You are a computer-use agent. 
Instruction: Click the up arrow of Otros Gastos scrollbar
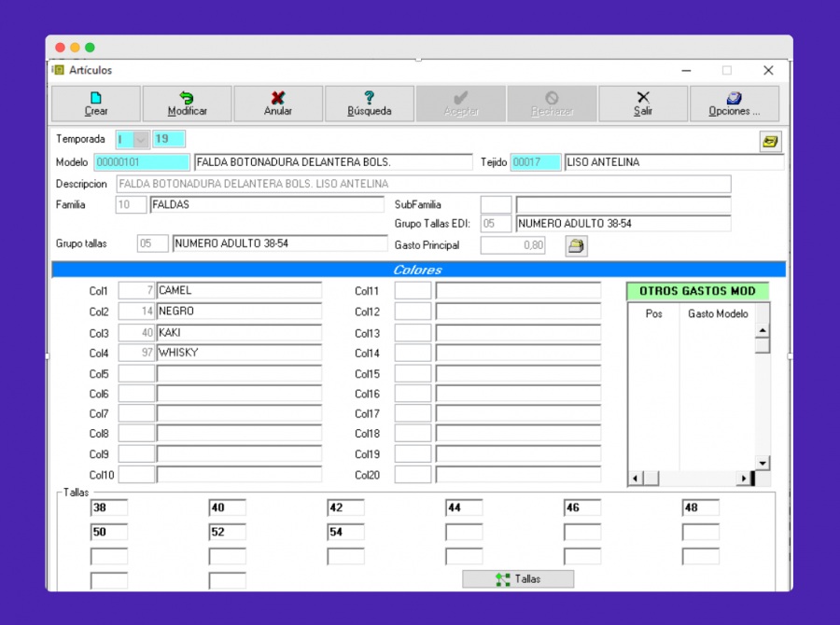(763, 330)
